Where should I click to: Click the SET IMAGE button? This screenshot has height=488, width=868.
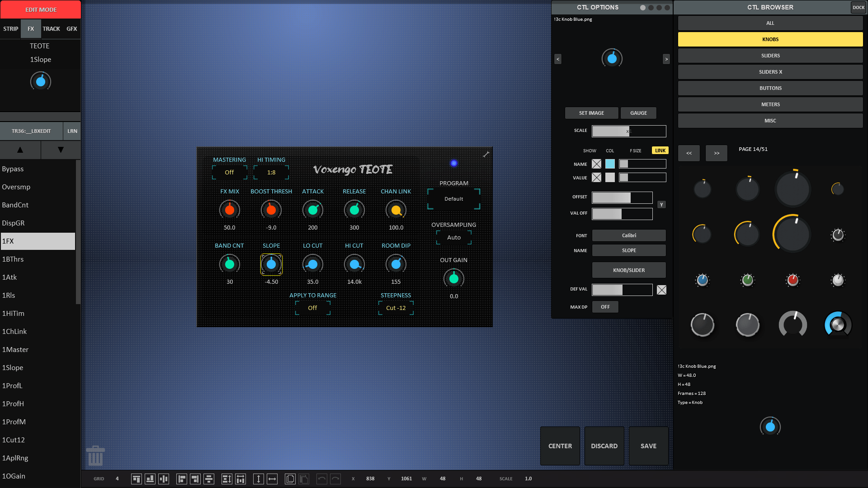(591, 113)
